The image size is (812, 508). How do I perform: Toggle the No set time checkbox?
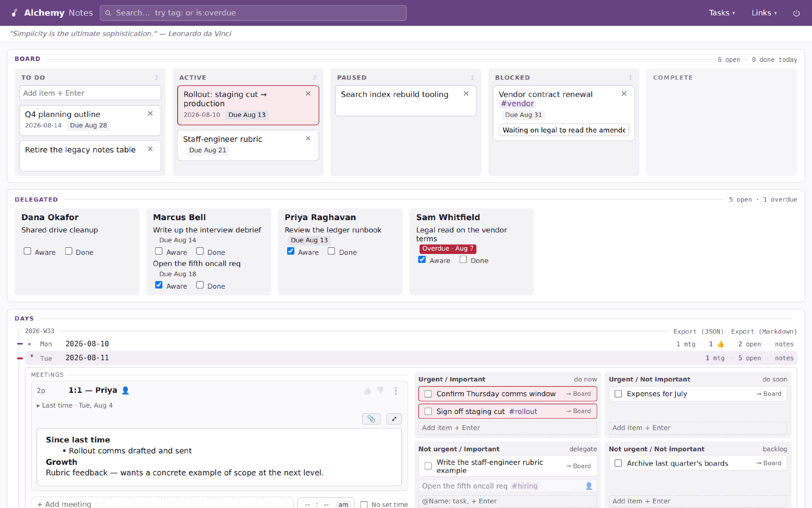364,505
